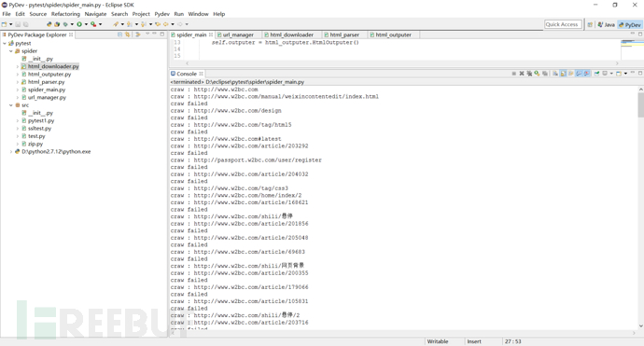Toggle Word Wrap in Console
Viewport: 644px width, 346px height.
571,74
